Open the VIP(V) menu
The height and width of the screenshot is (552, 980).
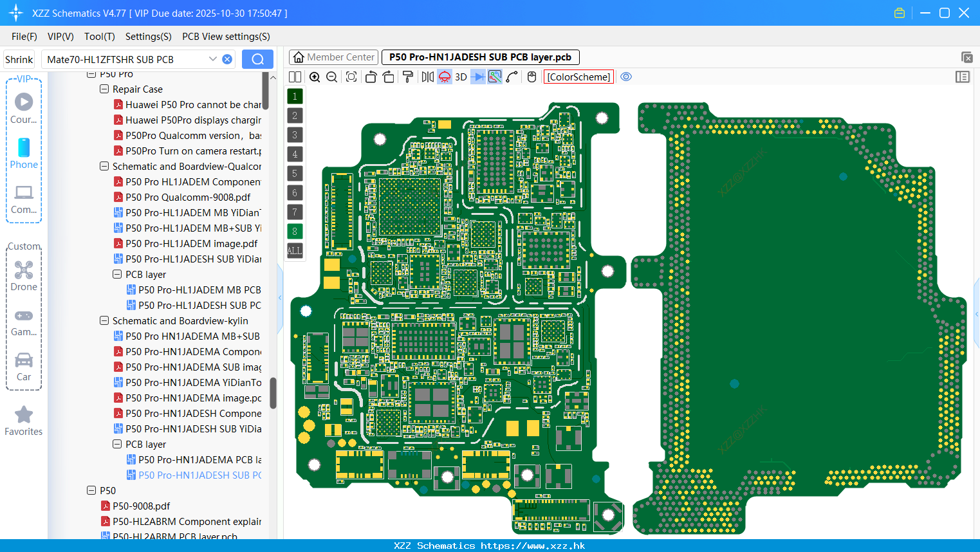pyautogui.click(x=60, y=37)
